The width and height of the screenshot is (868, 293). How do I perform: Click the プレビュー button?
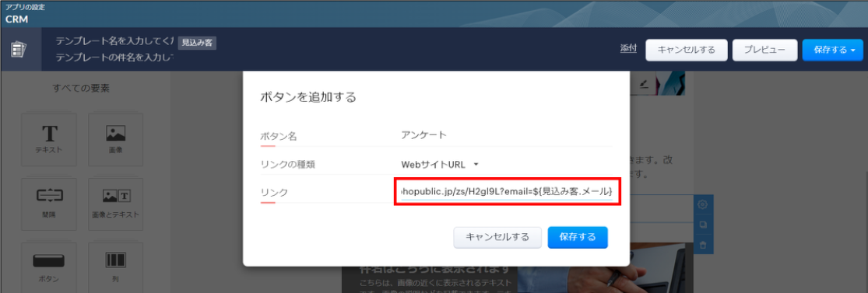coord(764,50)
